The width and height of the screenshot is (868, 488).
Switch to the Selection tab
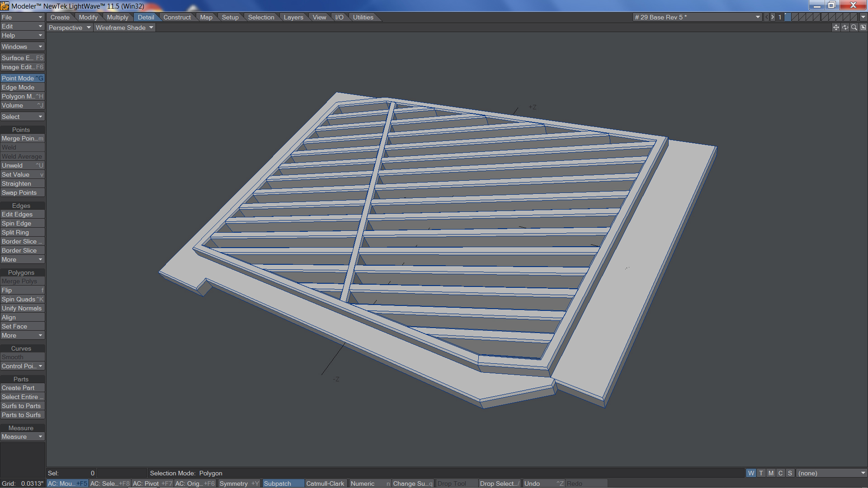(x=261, y=17)
